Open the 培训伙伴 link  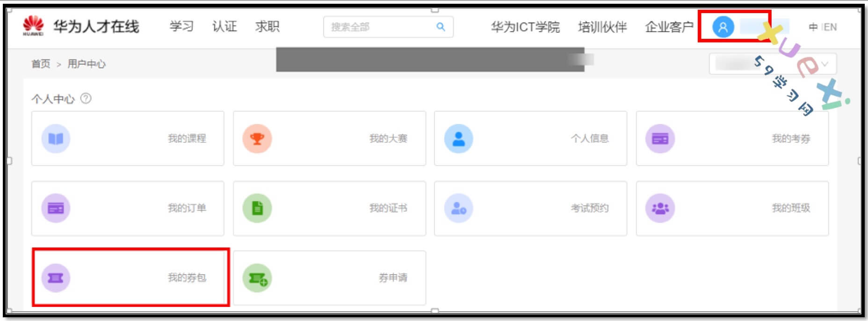coord(602,27)
